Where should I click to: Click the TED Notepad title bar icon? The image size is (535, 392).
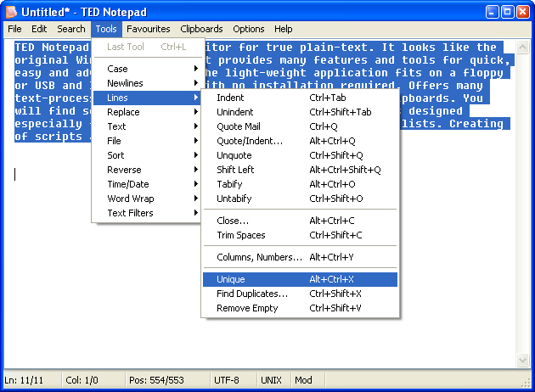click(x=12, y=12)
